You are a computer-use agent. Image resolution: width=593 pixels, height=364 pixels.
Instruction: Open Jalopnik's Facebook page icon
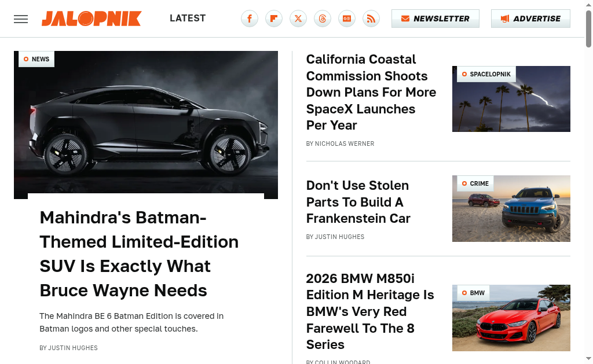tap(250, 19)
